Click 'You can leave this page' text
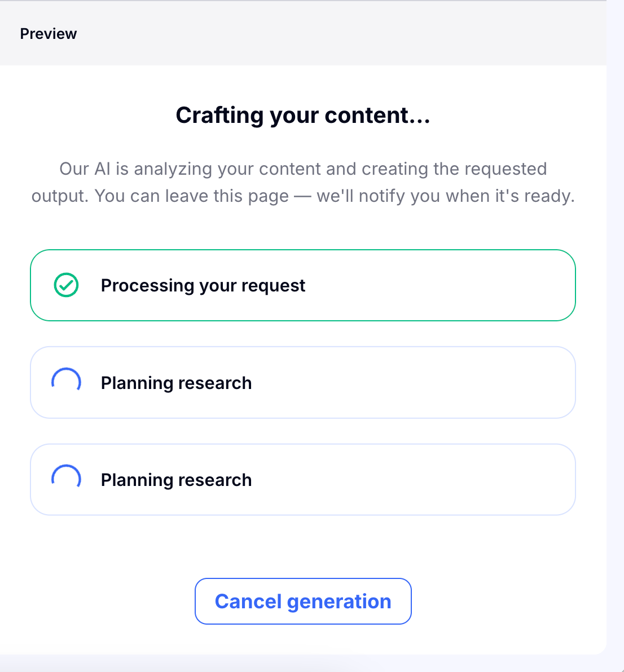 click(192, 196)
